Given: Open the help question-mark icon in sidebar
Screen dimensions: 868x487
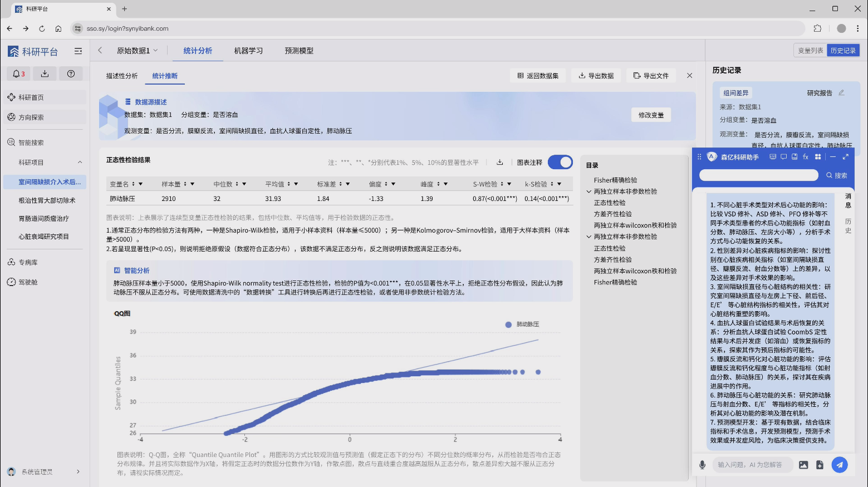Looking at the screenshot, I should (x=71, y=73).
